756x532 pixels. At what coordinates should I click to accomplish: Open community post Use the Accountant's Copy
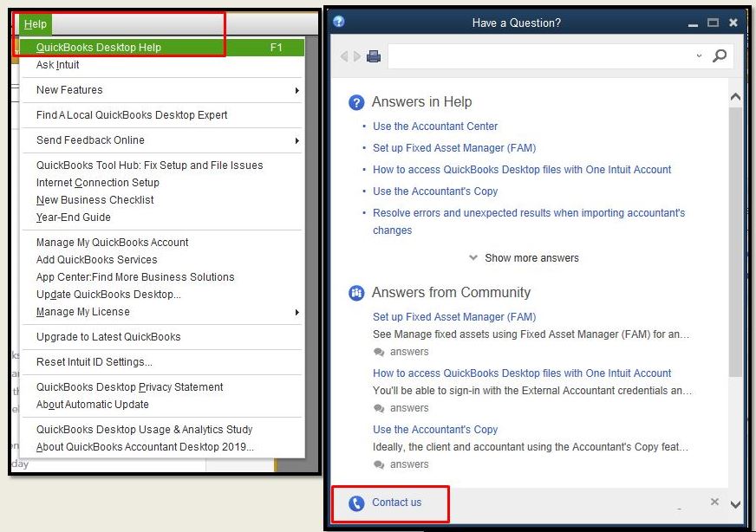(x=435, y=430)
